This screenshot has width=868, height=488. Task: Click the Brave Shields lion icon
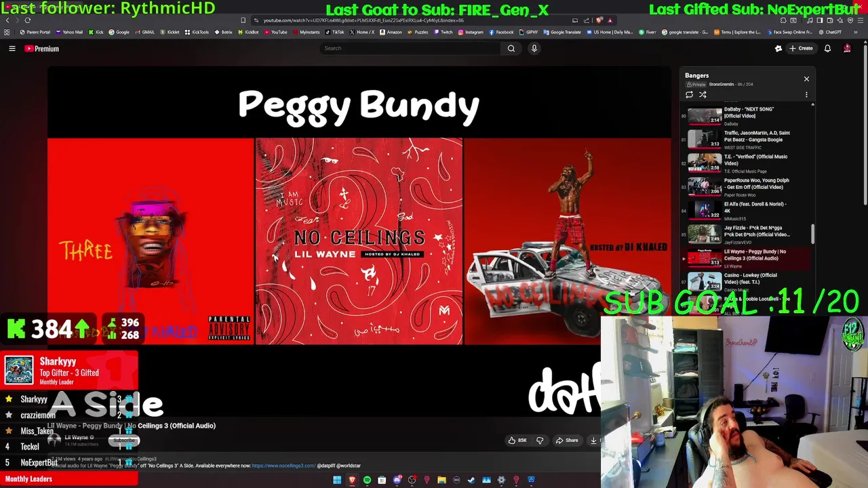599,20
